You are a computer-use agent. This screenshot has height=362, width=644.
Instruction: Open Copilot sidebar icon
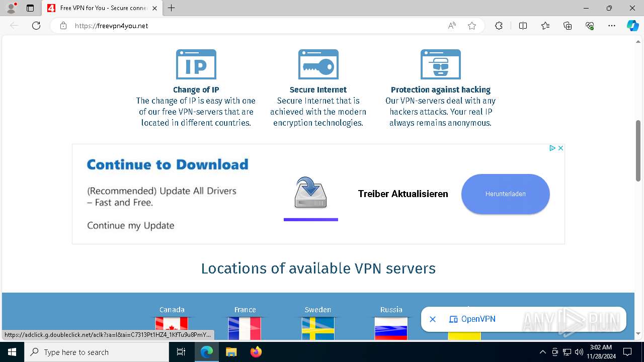pyautogui.click(x=632, y=26)
